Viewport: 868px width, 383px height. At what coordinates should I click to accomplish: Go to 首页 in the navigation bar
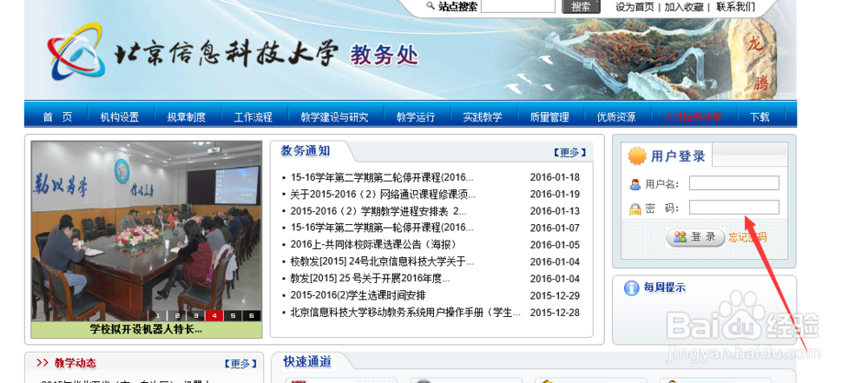[x=57, y=117]
